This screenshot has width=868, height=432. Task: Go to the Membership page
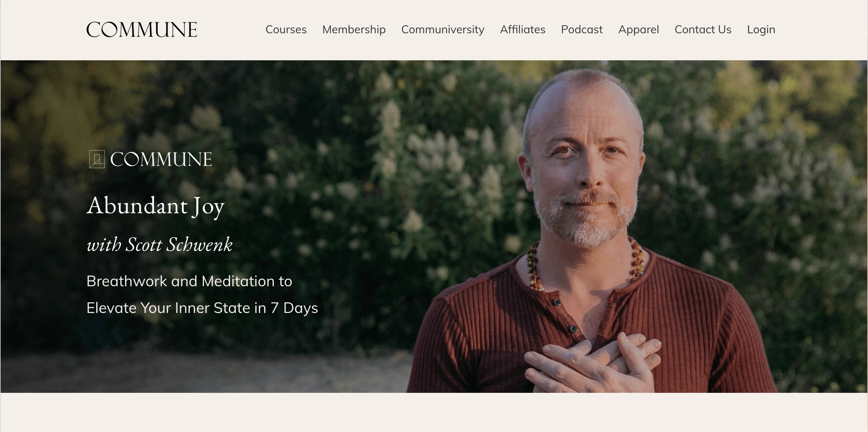coord(354,29)
